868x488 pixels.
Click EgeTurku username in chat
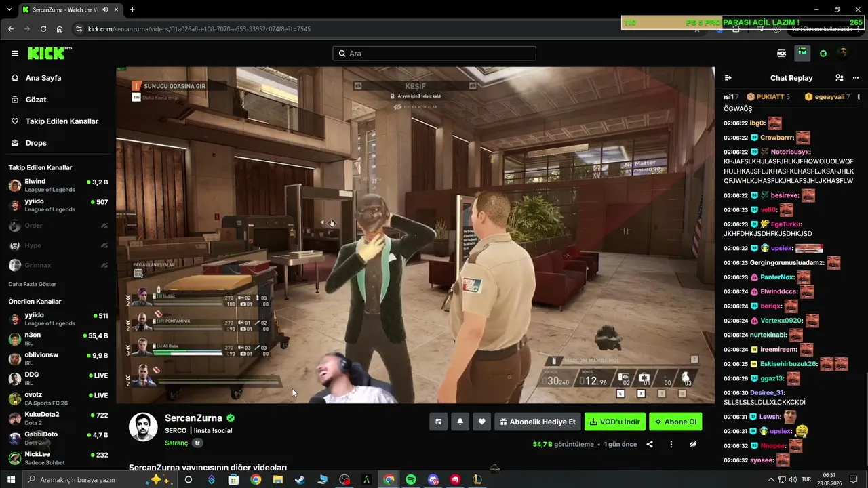coord(786,224)
